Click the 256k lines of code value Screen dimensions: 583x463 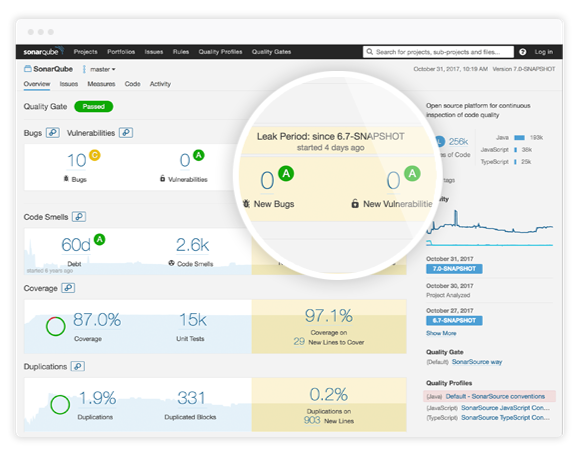(x=458, y=142)
